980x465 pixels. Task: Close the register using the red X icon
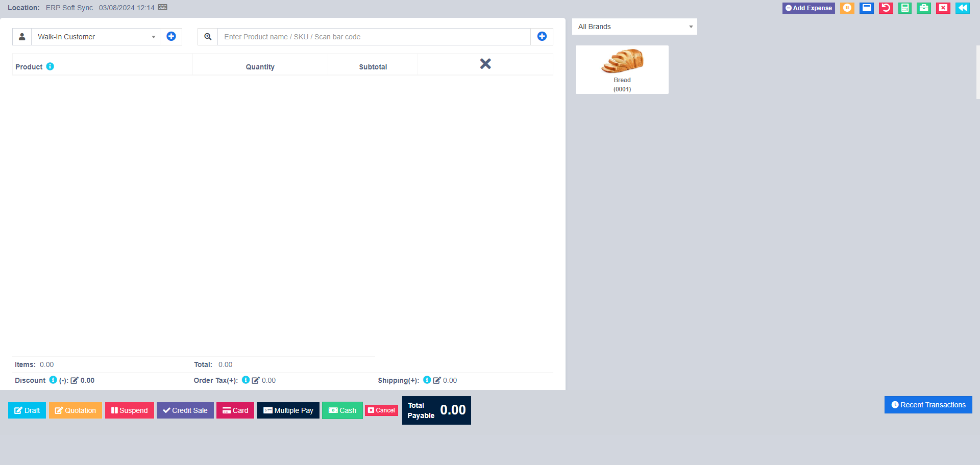pos(942,8)
